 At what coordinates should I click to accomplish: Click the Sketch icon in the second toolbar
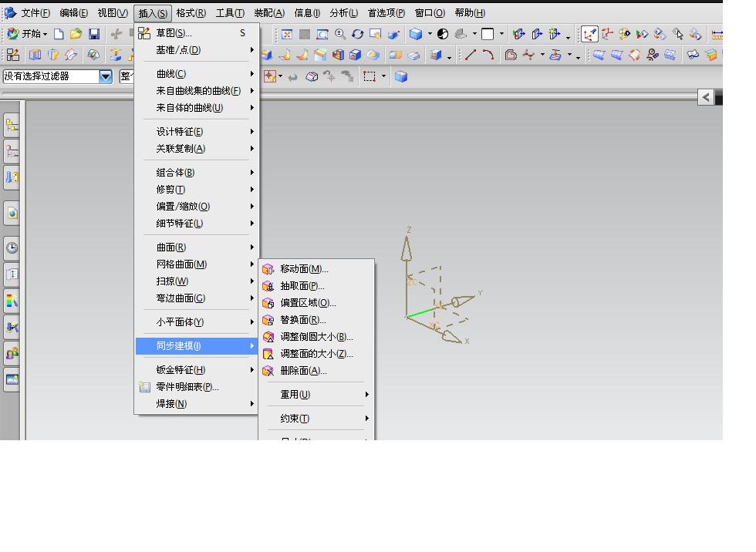coord(13,55)
